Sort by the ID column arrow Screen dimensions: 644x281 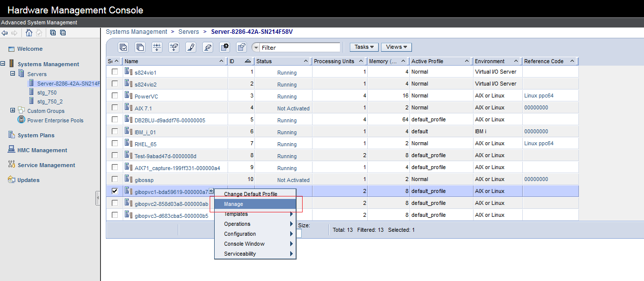coord(247,61)
